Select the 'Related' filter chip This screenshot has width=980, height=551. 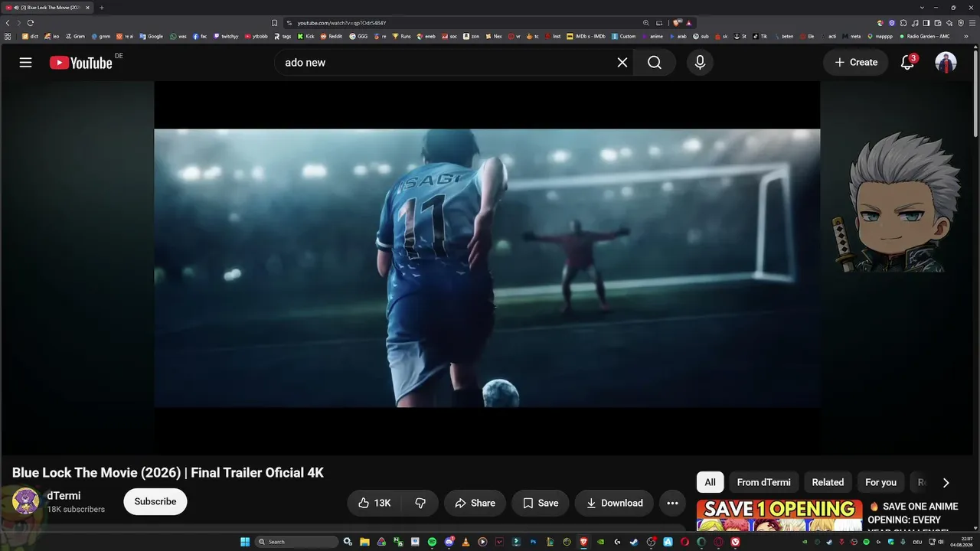coord(828,482)
